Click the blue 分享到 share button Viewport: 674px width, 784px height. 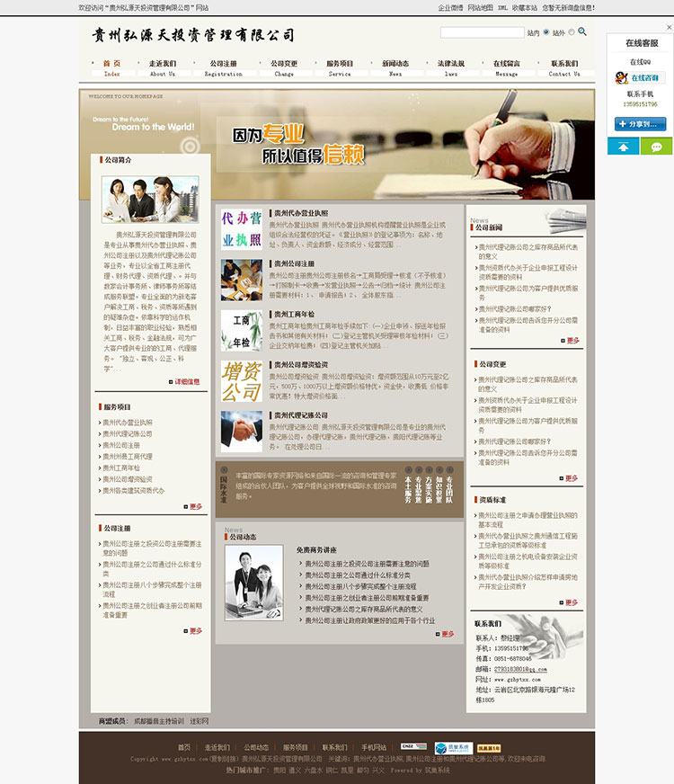click(x=639, y=123)
